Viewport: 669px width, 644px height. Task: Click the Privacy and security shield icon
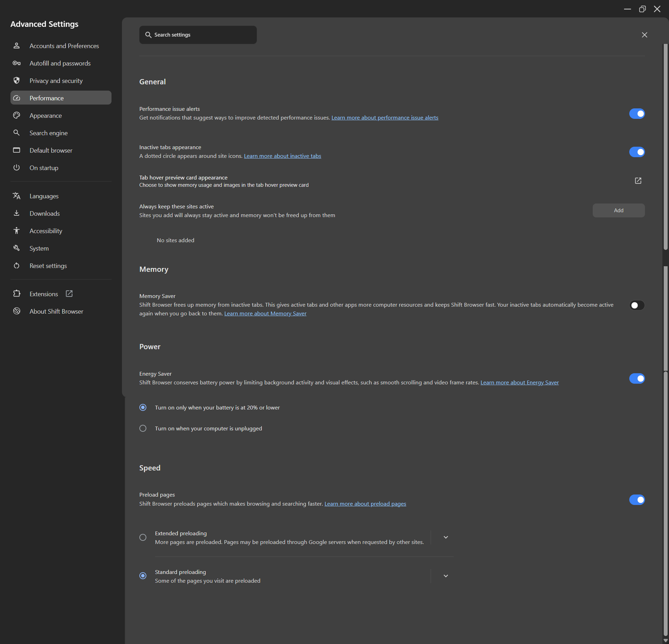[16, 80]
